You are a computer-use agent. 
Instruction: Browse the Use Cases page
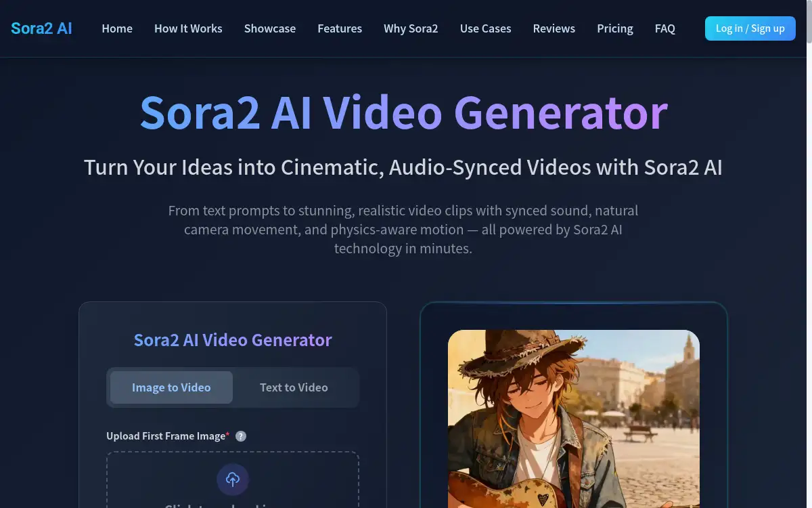coord(485,28)
